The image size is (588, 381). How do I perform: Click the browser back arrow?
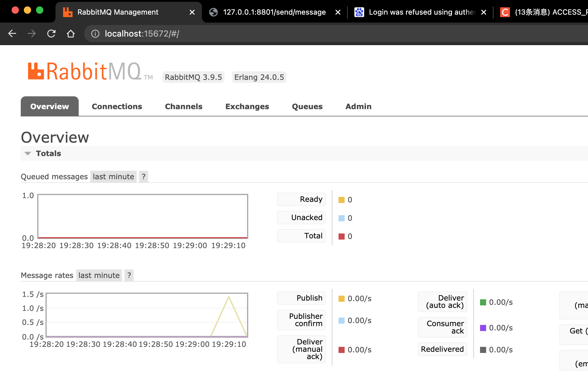12,34
